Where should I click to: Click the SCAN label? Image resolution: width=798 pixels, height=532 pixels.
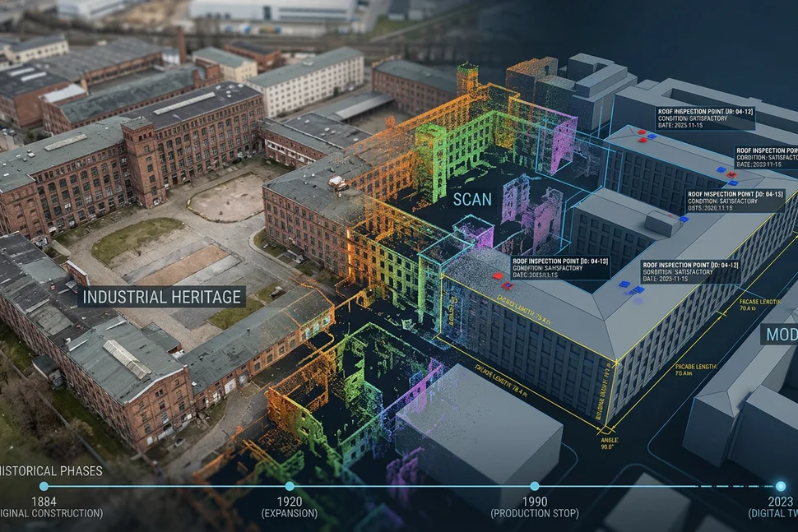click(x=472, y=199)
